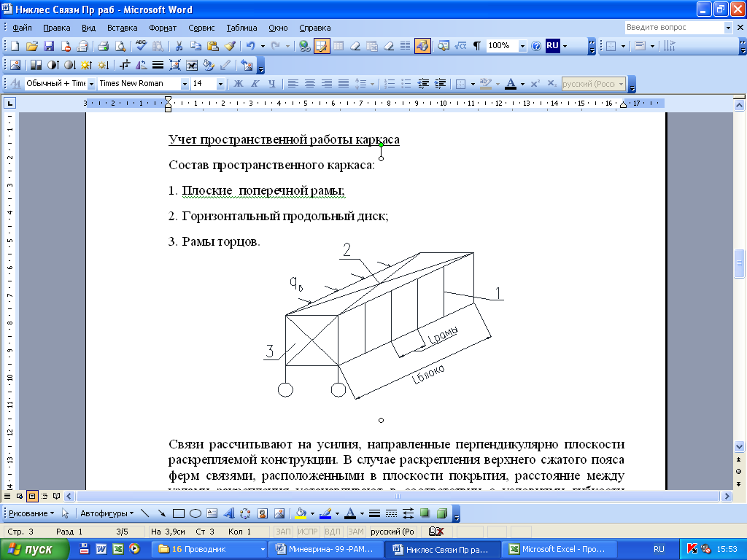The image size is (747, 560).
Task: Increase image brightness in the Picture toolbar
Action: (x=86, y=65)
